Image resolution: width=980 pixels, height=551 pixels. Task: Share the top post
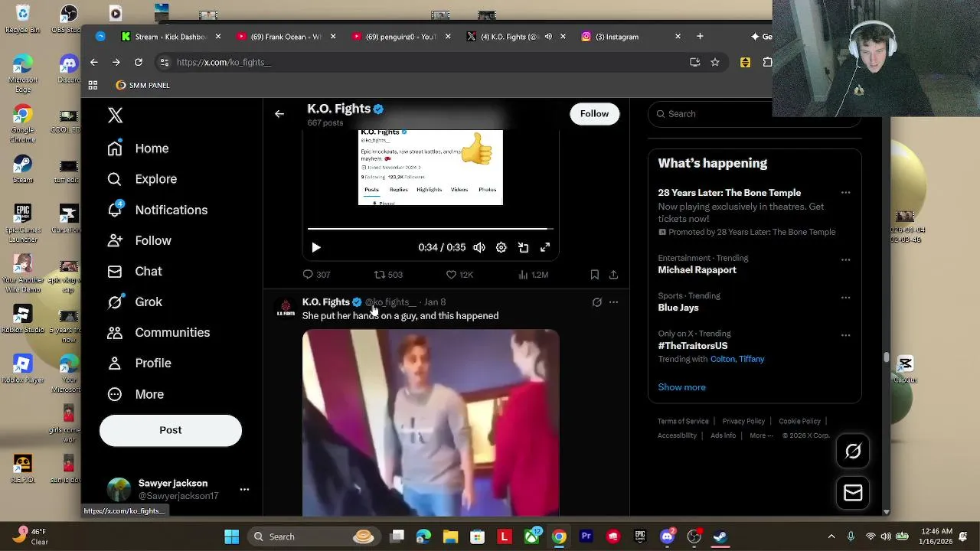pos(613,275)
